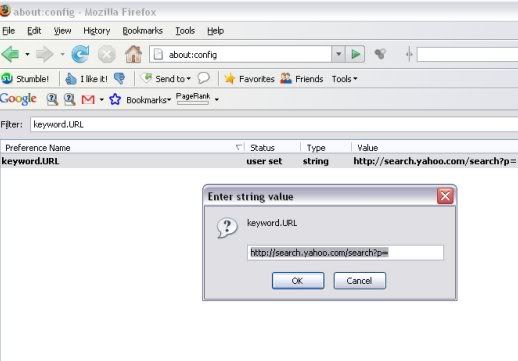
Task: Select the keyword.URL preference row
Action: coord(259,161)
